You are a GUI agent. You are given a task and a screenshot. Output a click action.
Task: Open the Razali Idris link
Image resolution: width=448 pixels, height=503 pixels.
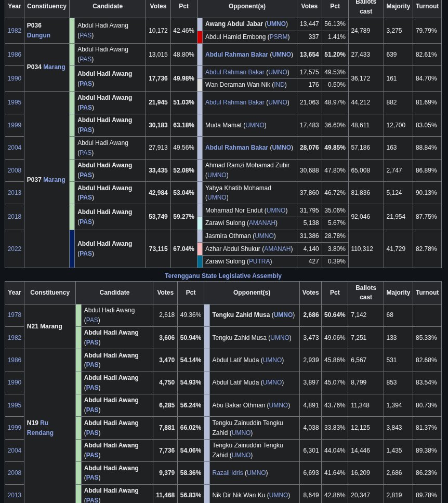[x=228, y=473]
